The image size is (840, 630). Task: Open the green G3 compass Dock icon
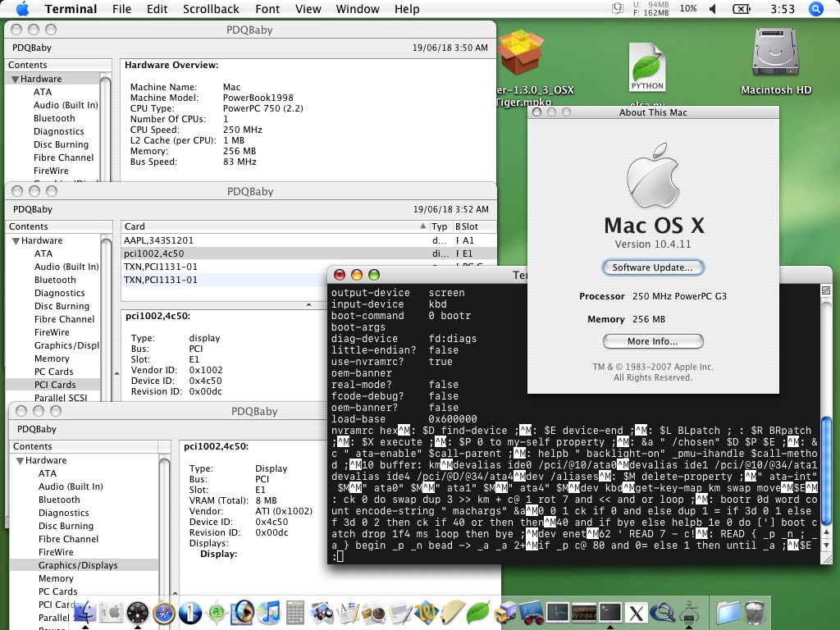[217, 612]
